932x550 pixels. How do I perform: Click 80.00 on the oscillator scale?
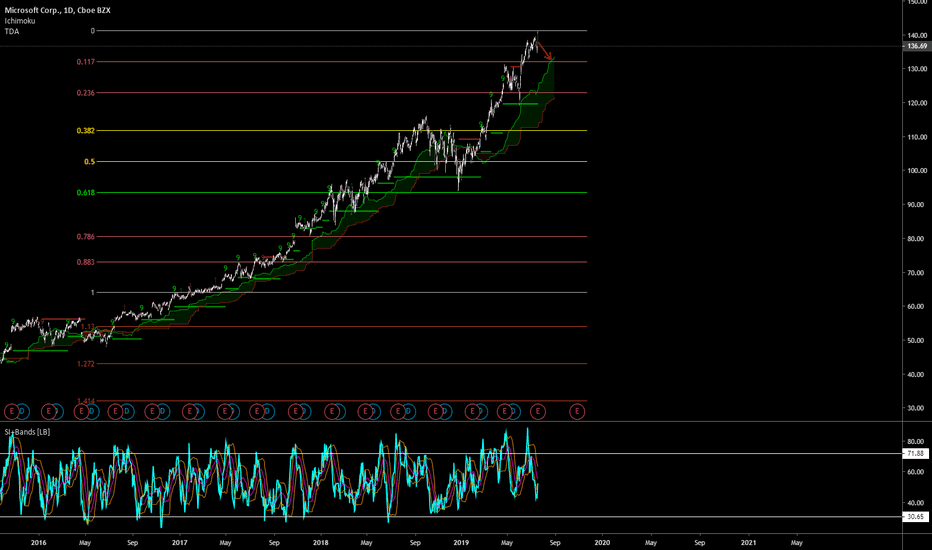tap(917, 442)
